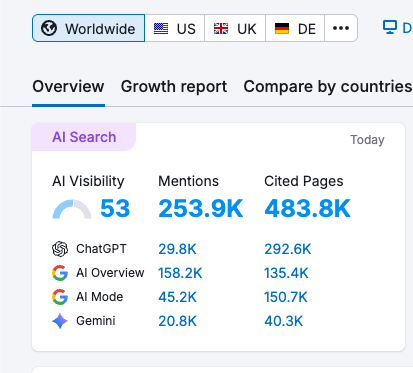The height and width of the screenshot is (373, 413).
Task: Switch region to DE
Action: tap(295, 28)
